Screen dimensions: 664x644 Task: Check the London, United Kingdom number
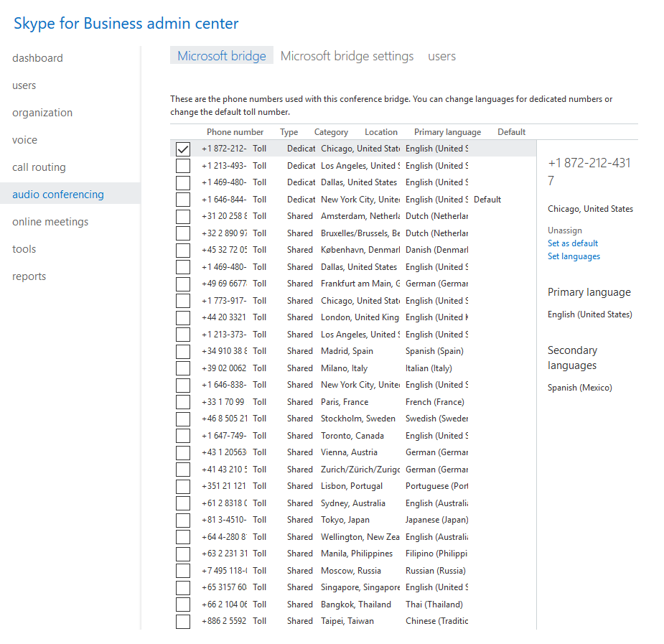click(183, 317)
